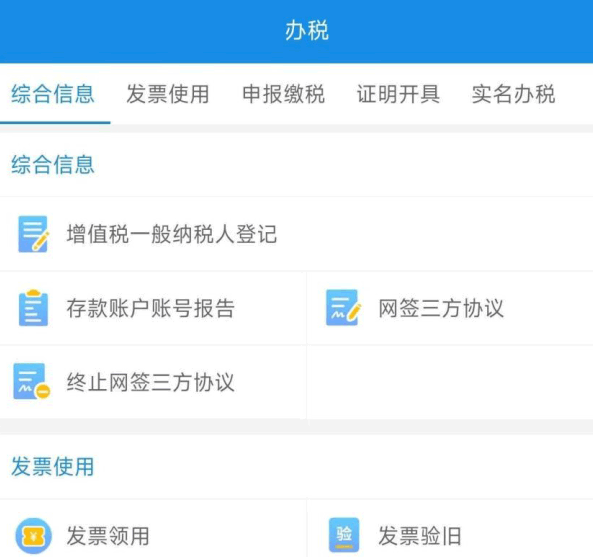593x557 pixels.
Task: Click the 存款账户账号报告 clipboard icon
Action: point(33,308)
